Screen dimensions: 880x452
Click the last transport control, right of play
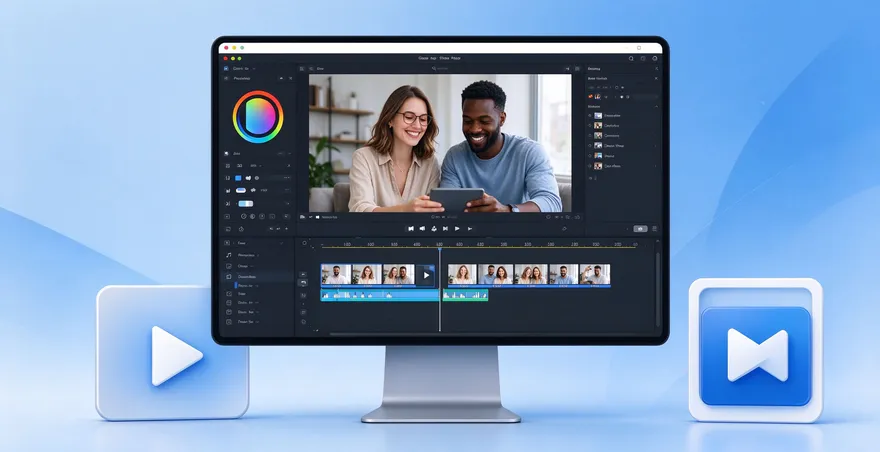470,229
